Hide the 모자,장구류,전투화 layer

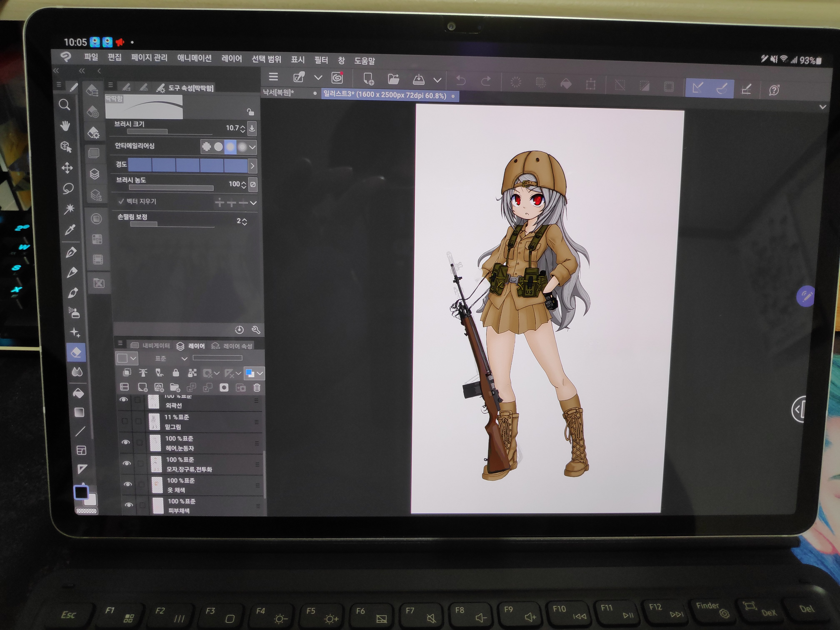127,463
